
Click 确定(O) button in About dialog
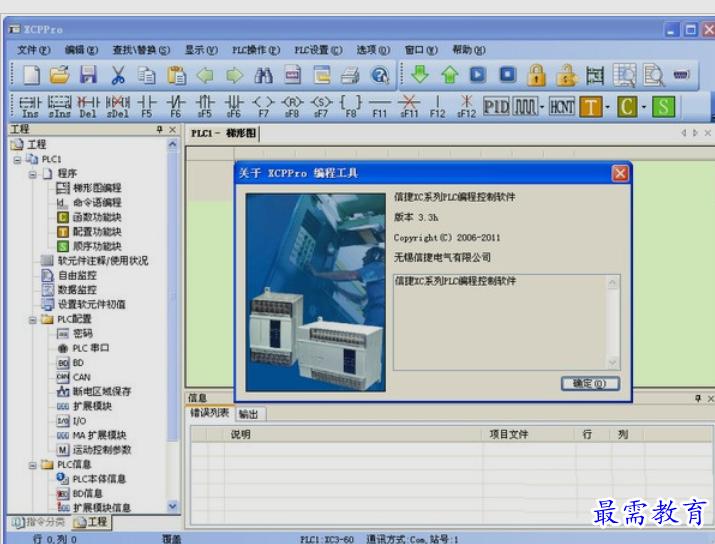(590, 383)
